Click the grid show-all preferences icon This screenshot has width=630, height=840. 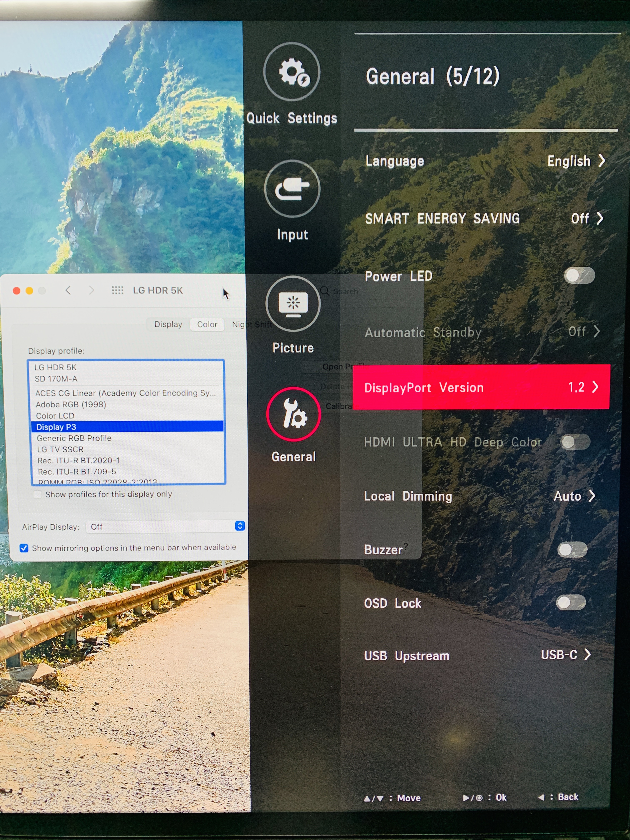117,290
